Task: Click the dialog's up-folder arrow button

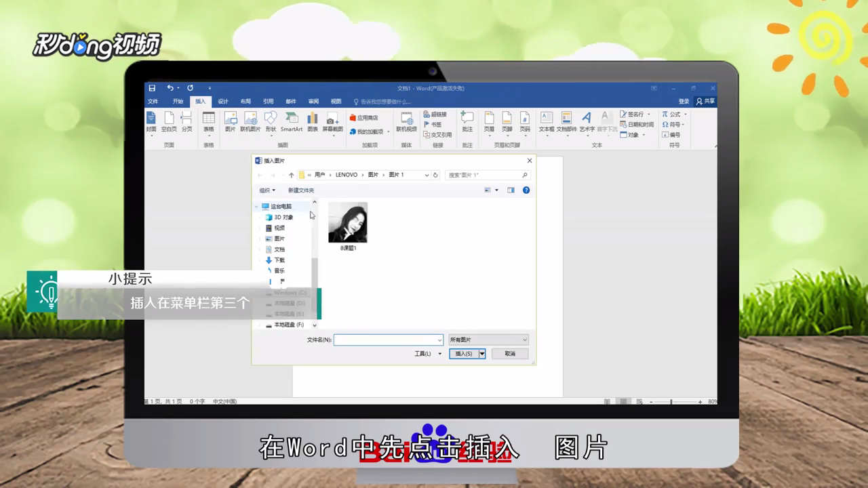Action: (x=292, y=175)
